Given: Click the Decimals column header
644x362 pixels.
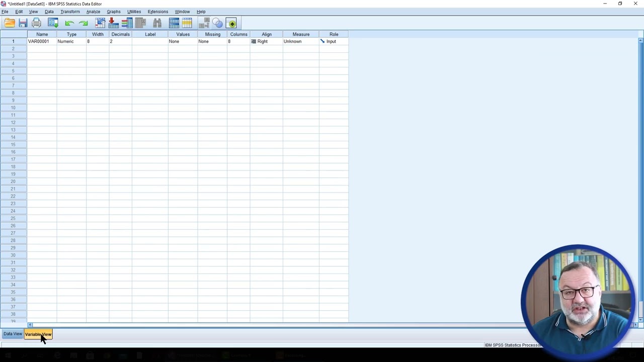Looking at the screenshot, I should 121,34.
